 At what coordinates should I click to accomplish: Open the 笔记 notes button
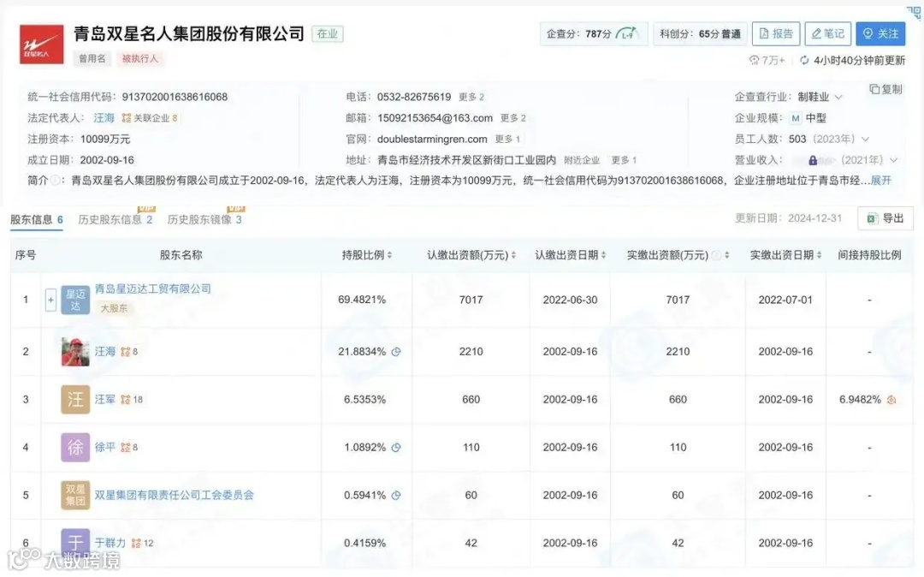[827, 33]
